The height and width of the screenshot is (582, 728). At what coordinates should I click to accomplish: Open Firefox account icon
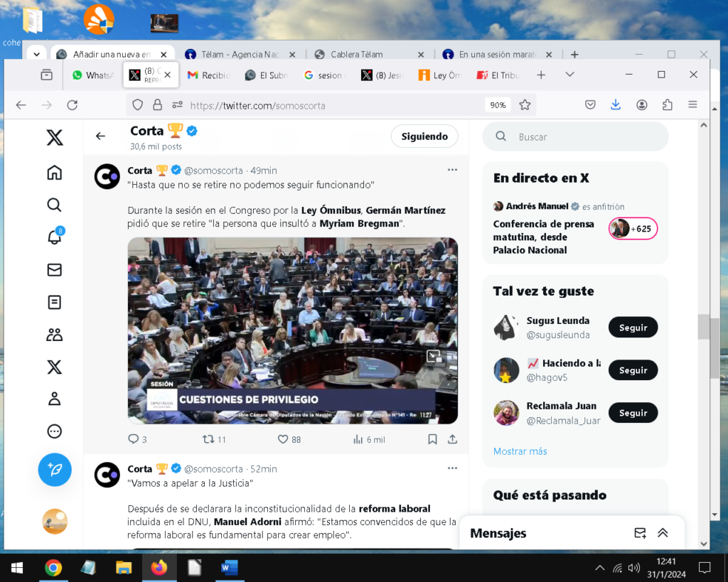642,105
